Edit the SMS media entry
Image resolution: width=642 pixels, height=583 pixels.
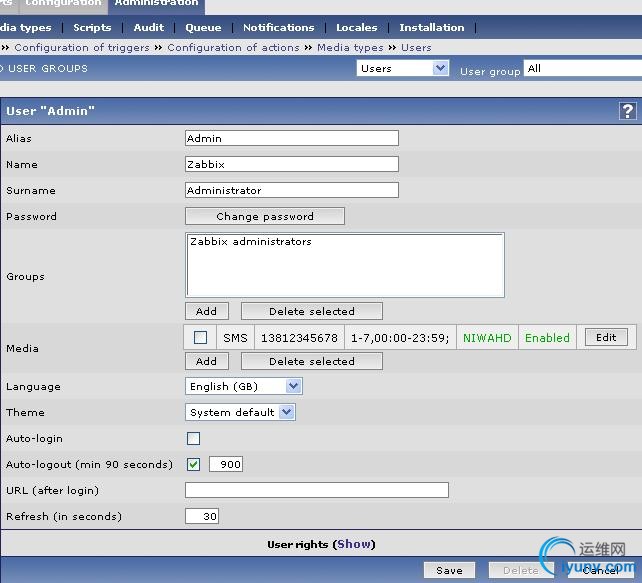point(606,337)
